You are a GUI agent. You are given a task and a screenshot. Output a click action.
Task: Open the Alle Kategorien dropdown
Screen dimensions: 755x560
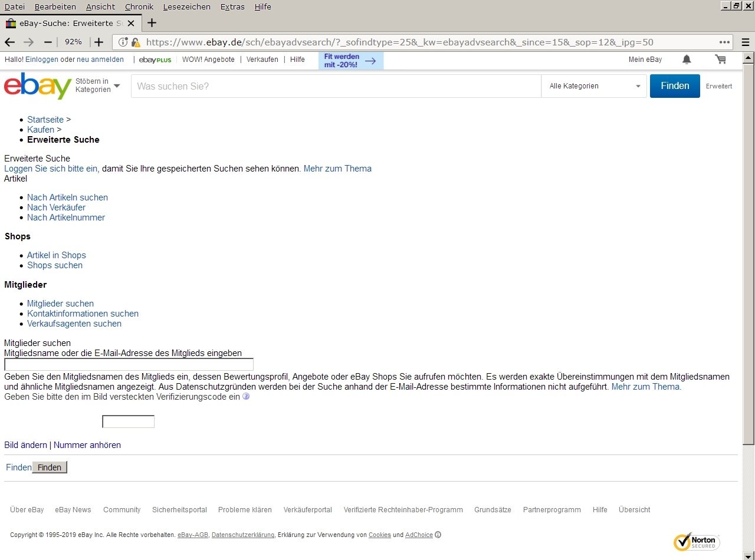tap(594, 86)
